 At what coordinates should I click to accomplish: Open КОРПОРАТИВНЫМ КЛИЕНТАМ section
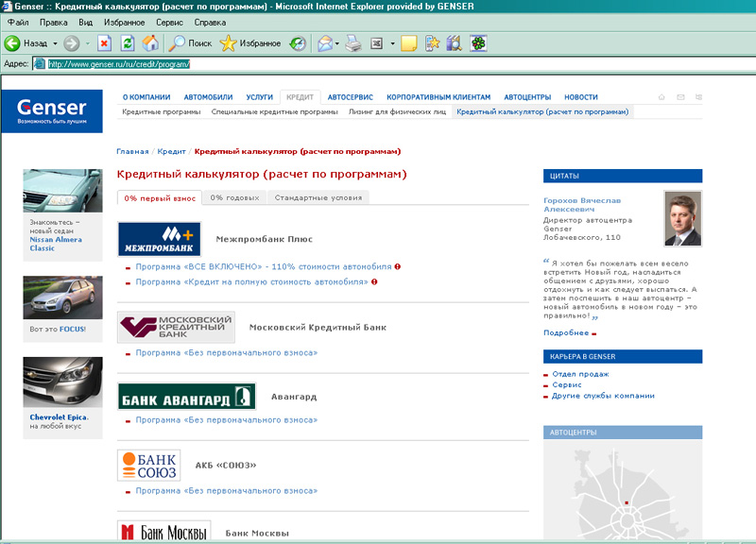click(438, 97)
